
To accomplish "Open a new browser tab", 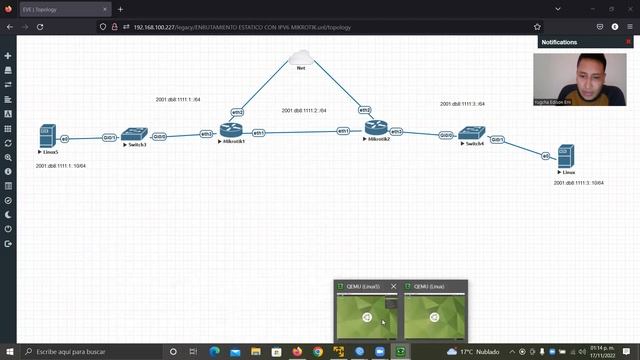I will 120,9.
